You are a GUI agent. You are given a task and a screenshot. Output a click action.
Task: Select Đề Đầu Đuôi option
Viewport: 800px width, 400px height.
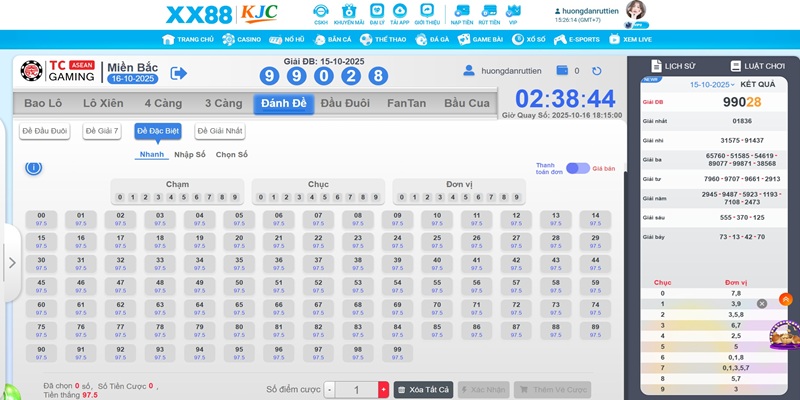tap(45, 131)
